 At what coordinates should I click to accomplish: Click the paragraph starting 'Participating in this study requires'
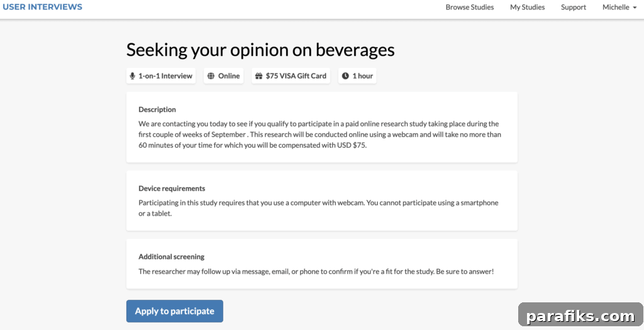coord(318,209)
